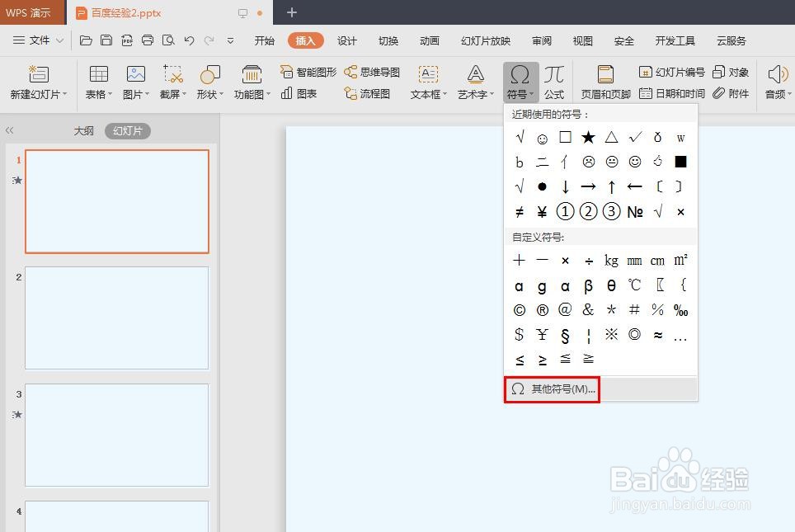Click the New Slide (新建幻灯片) icon

coord(39,74)
